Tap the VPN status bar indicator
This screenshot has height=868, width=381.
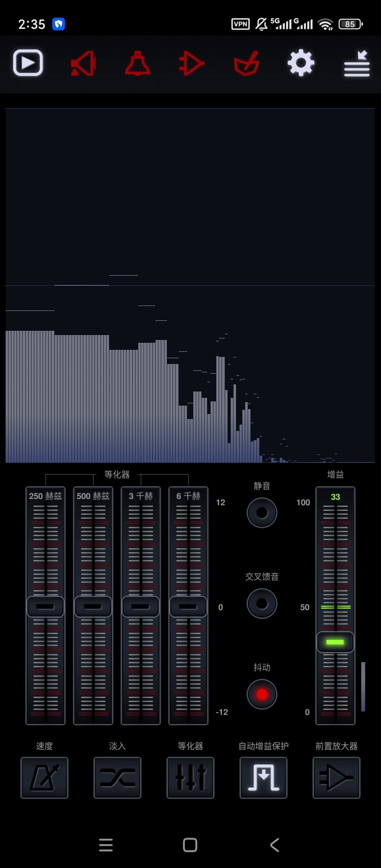tap(241, 24)
